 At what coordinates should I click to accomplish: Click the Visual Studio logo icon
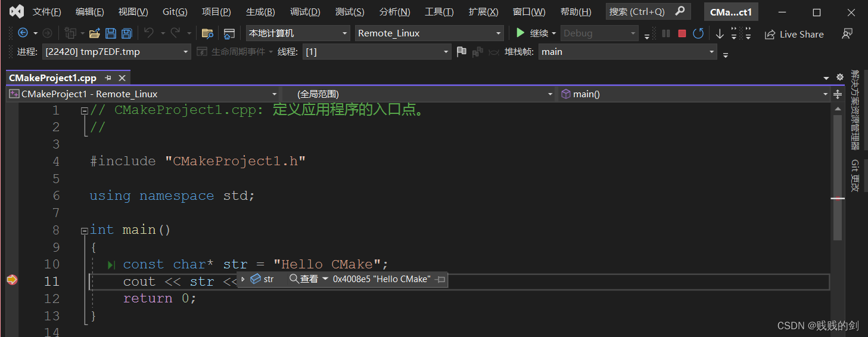pos(17,11)
